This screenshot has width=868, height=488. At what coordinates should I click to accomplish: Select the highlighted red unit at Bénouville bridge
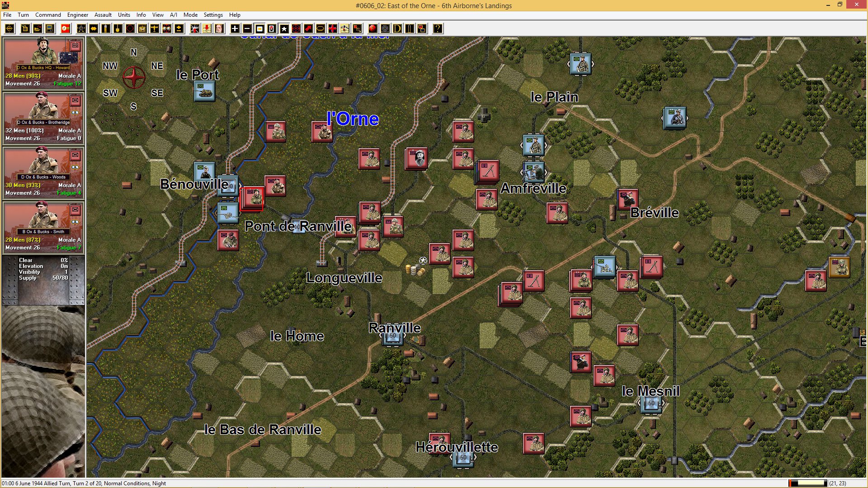[253, 198]
